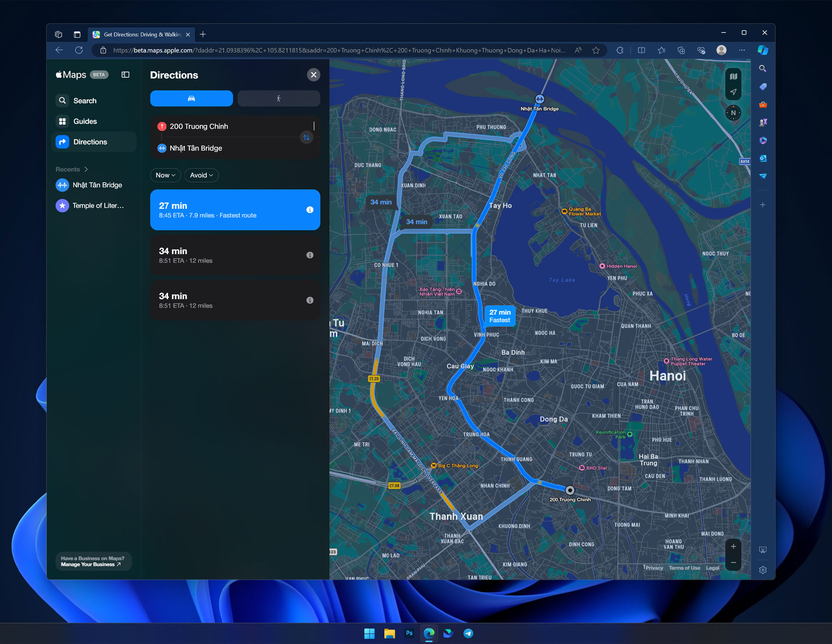
Task: Open Windows Start menu
Action: pyautogui.click(x=369, y=634)
